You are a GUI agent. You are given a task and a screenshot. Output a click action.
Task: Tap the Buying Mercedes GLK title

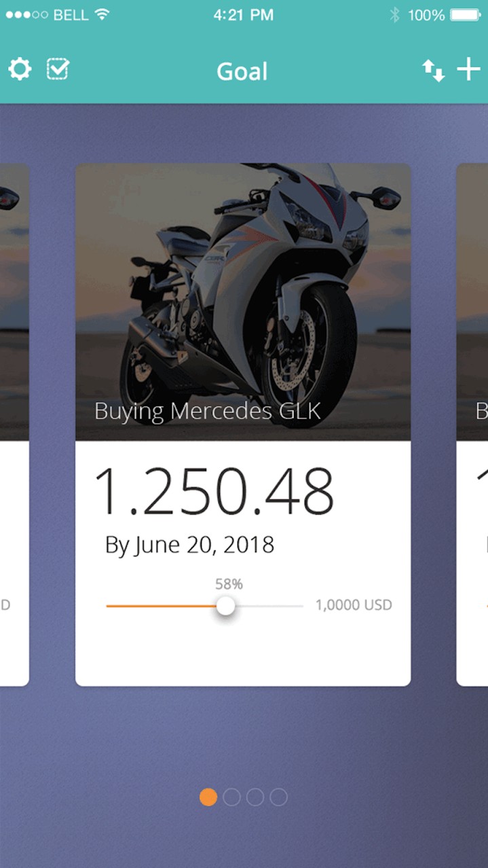(x=207, y=411)
